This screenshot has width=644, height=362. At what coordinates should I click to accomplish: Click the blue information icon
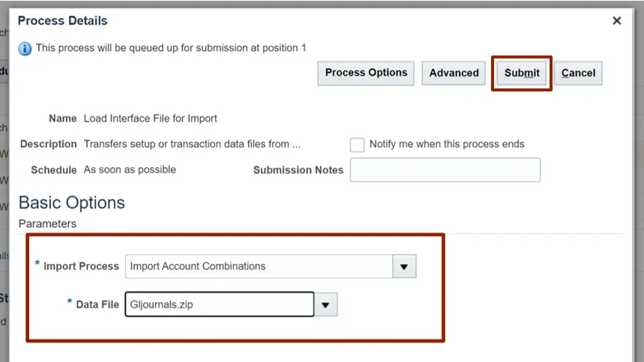tap(25, 48)
